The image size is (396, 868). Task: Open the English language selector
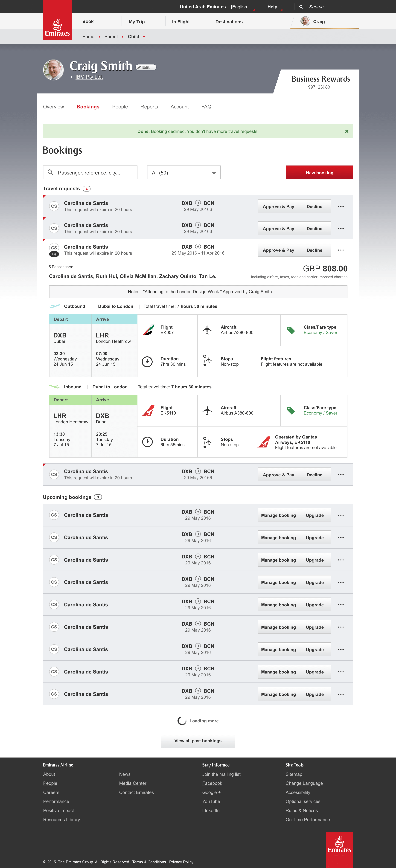pyautogui.click(x=240, y=7)
